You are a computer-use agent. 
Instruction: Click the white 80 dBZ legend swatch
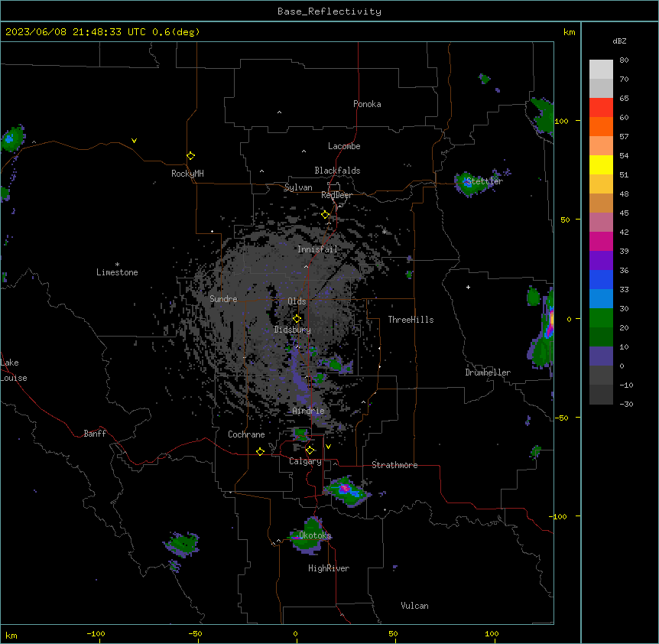pyautogui.click(x=601, y=70)
